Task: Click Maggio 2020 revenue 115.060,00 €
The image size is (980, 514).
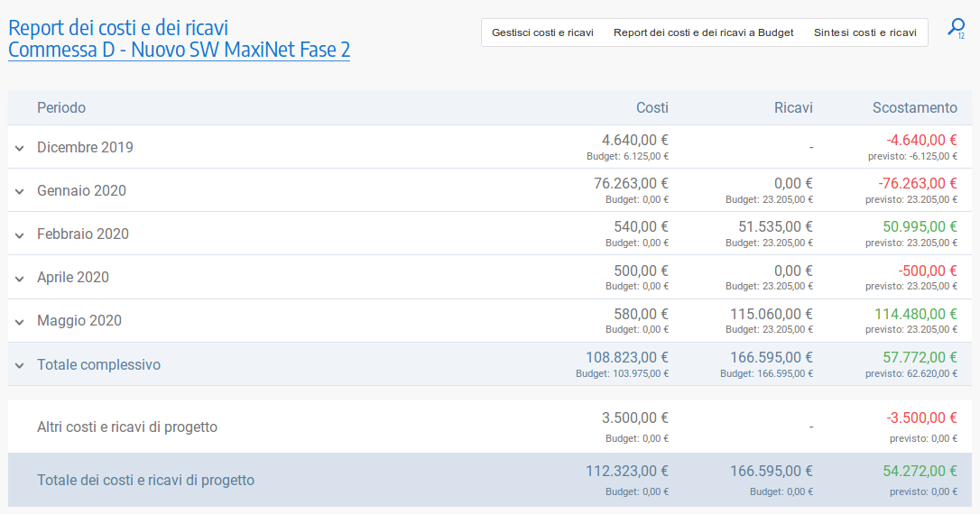Action: [772, 314]
